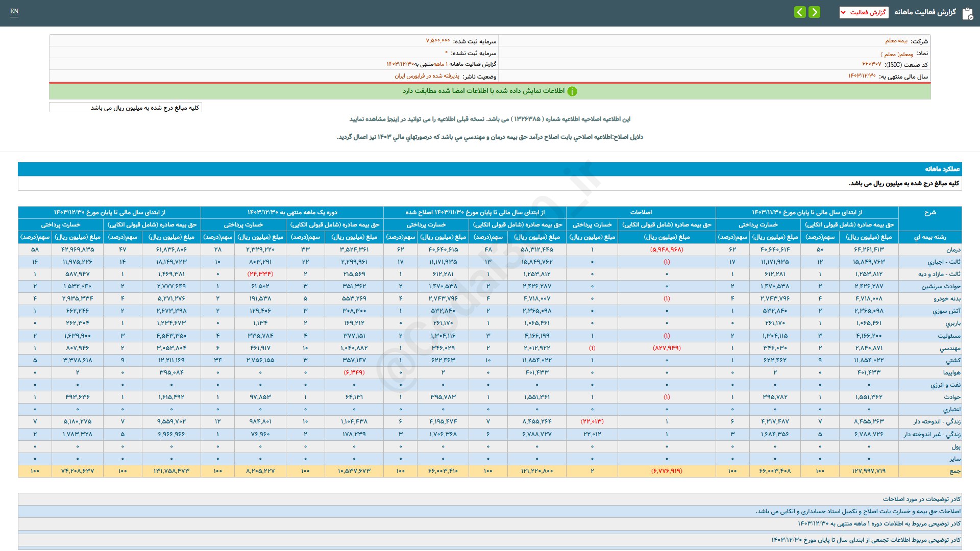Click the درمان premium value ۶۴,۲۶۱,۴۱۳
This screenshot has width=980, height=551.
point(869,249)
